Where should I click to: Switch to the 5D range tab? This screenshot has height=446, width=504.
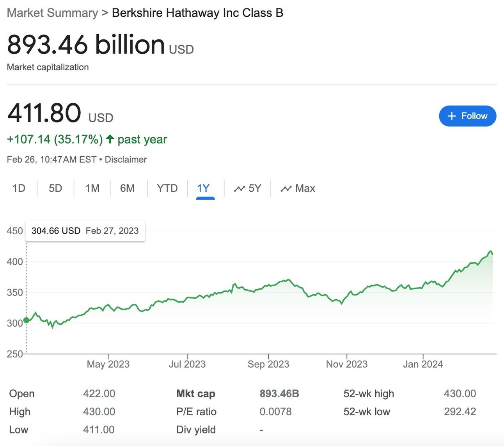point(55,188)
